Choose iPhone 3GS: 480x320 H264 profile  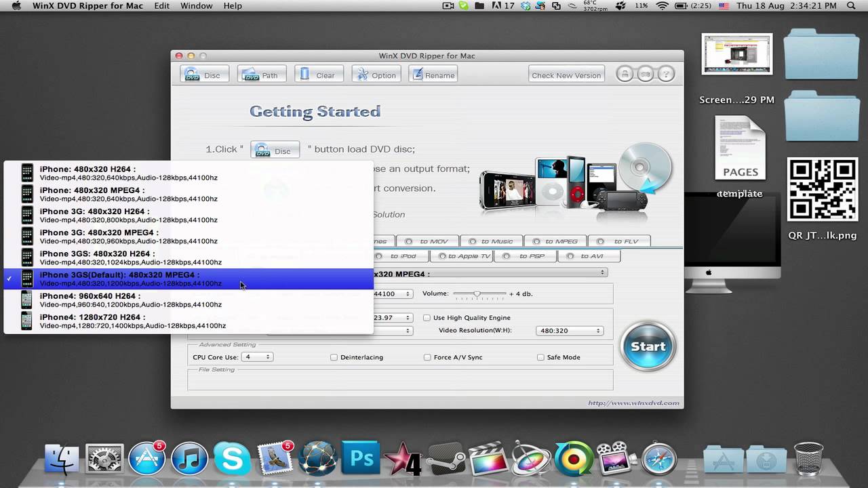tap(189, 258)
